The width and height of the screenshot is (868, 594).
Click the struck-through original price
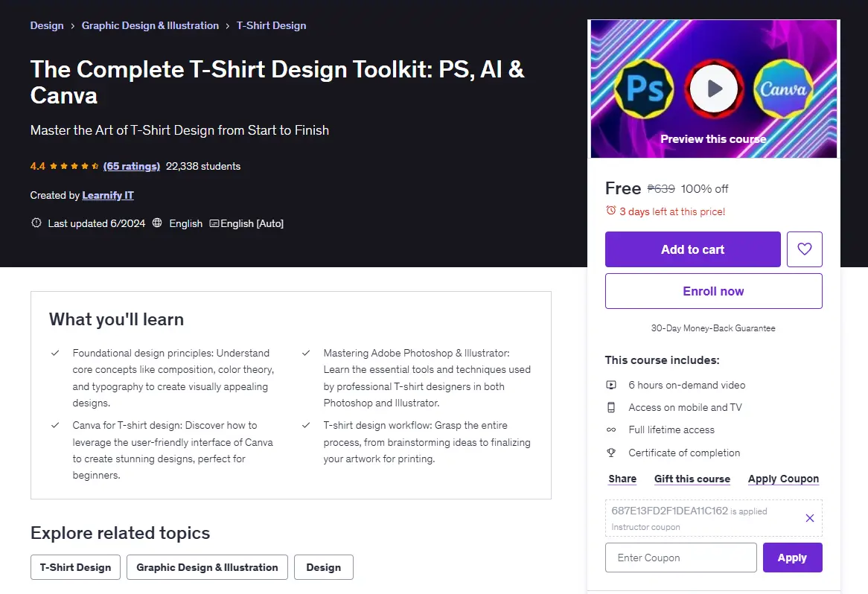pos(661,189)
